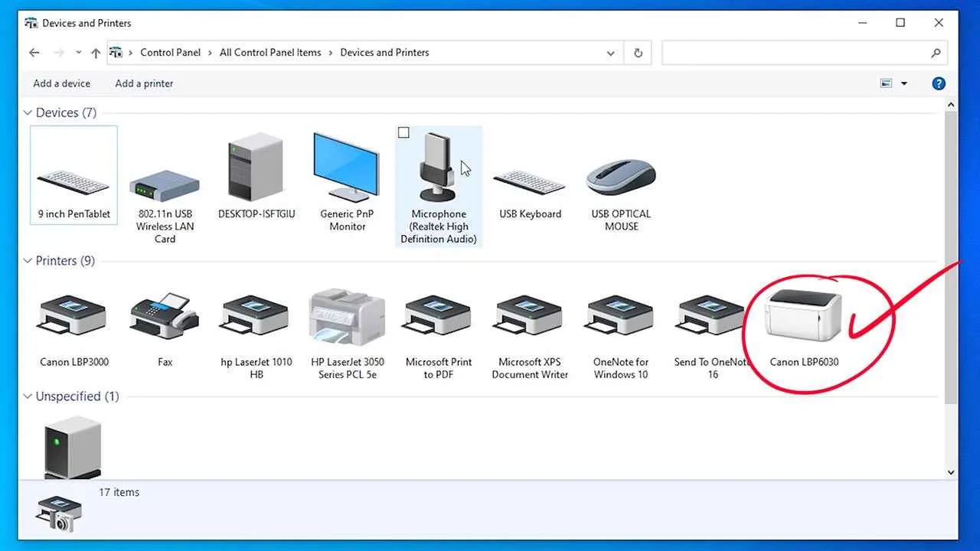
Task: Expand the chevron after Control Panel breadcrumb
Action: point(210,53)
